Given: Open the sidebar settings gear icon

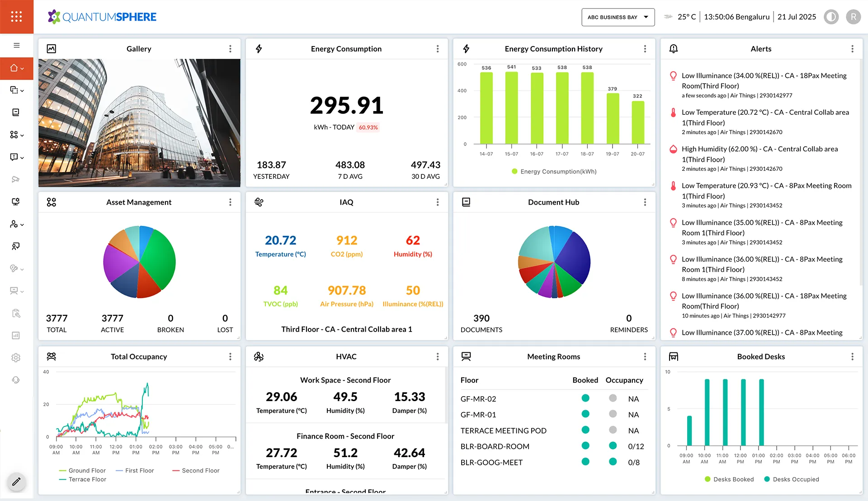Looking at the screenshot, I should [16, 358].
